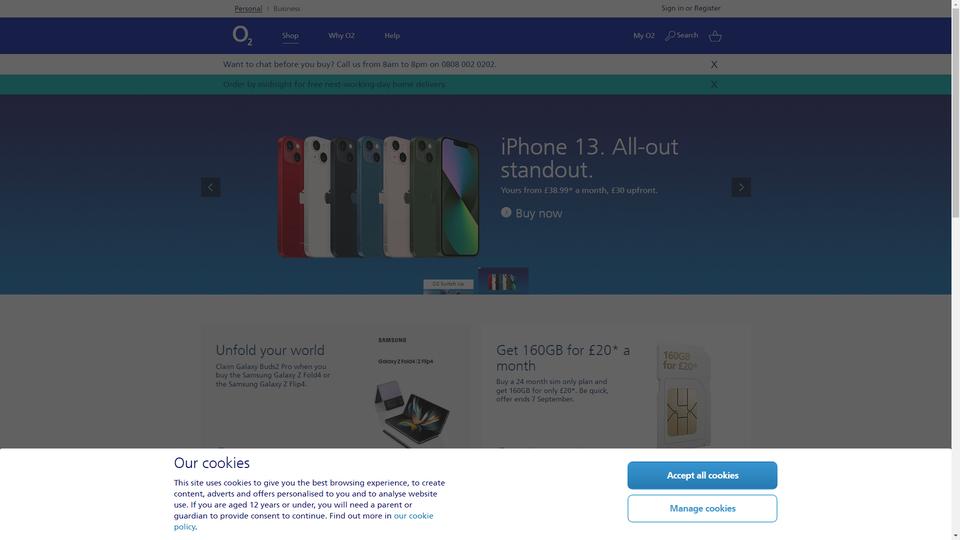The image size is (960, 540).
Task: Open the shopping basket icon
Action: click(715, 36)
